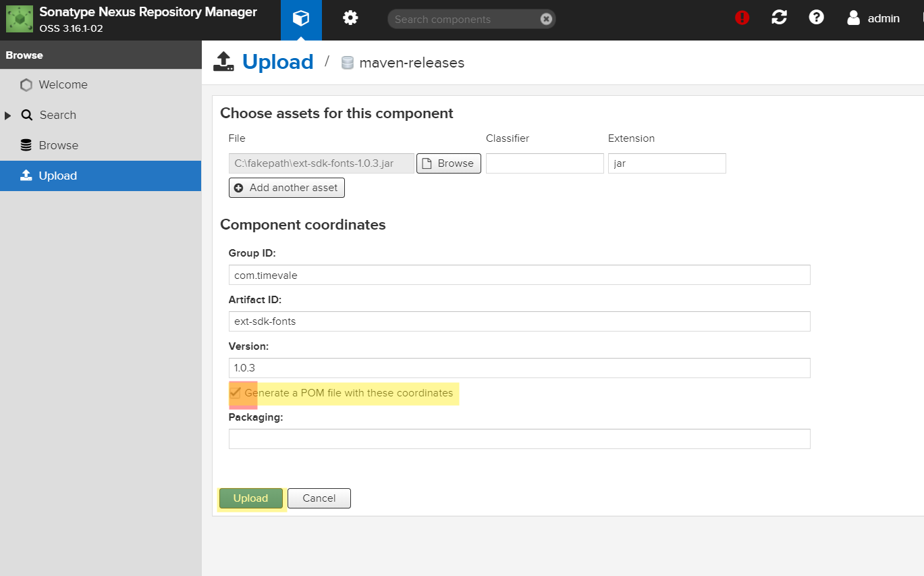Click the upload tray icon beside the Upload title
The height and width of the screenshot is (576, 924).
coord(223,61)
